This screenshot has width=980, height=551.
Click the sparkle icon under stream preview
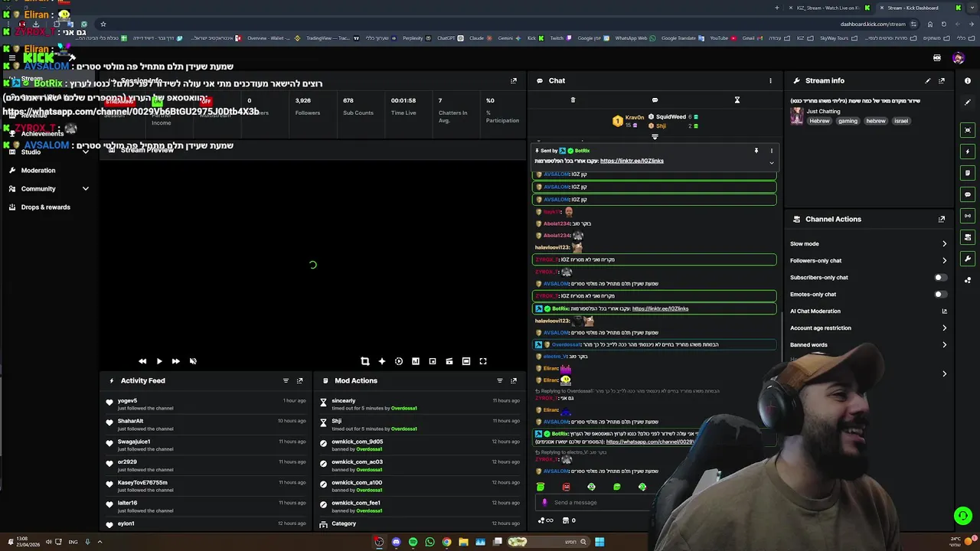pos(381,361)
